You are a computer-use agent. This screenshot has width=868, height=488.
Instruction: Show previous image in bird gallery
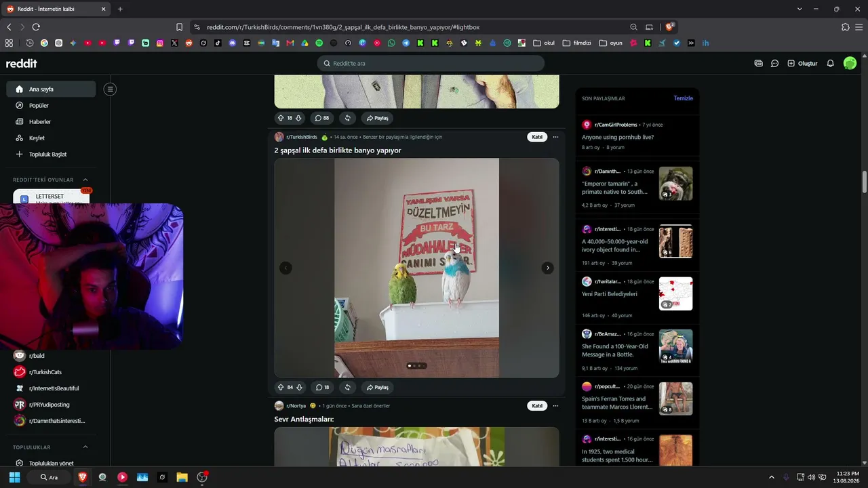click(x=285, y=268)
